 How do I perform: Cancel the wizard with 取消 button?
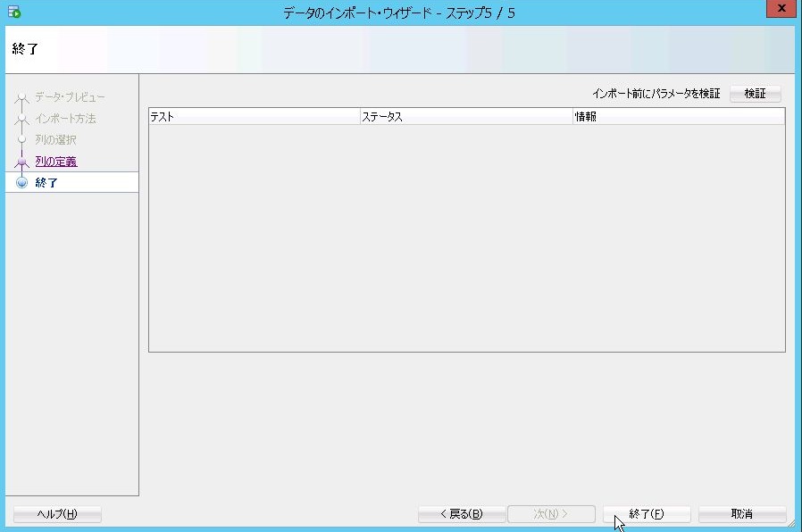coord(741,514)
